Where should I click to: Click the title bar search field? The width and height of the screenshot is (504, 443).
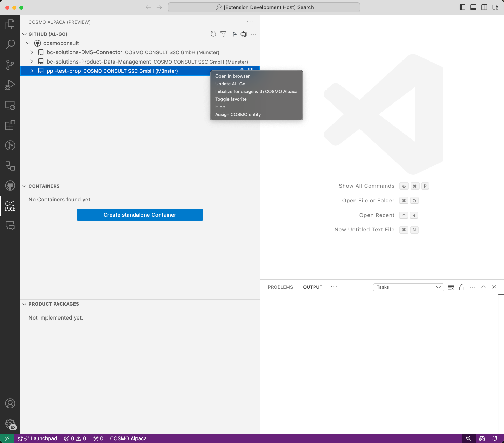(264, 7)
